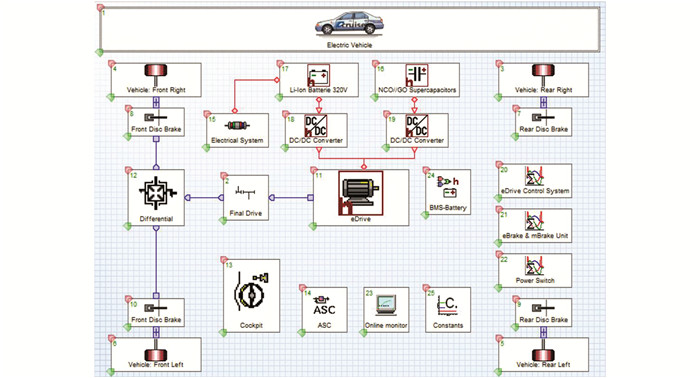This screenshot has width=700, height=378.
Task: Select the ASC component icon
Action: 324,306
